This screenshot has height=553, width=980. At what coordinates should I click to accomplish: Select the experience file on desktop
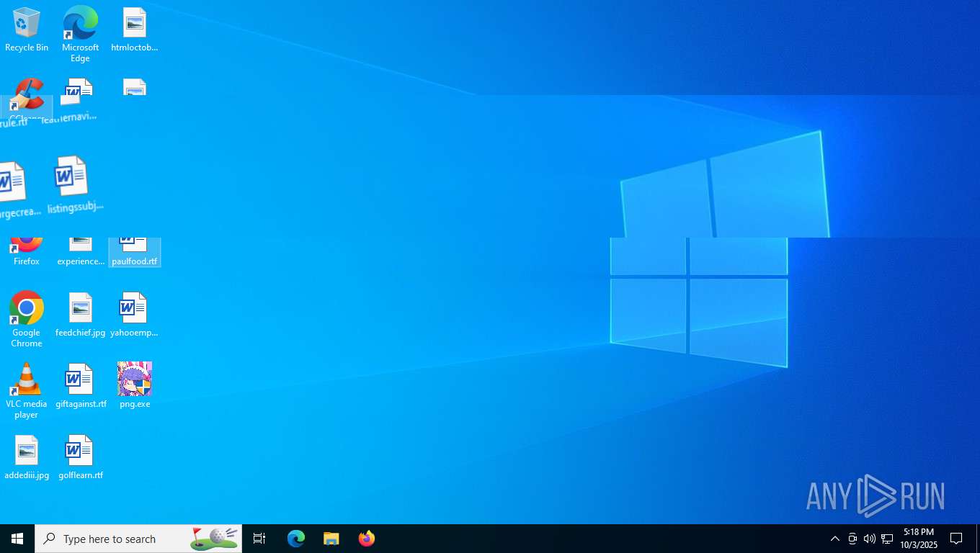81,252
